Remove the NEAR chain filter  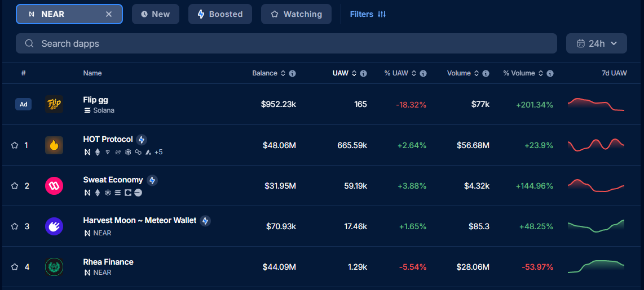109,14
